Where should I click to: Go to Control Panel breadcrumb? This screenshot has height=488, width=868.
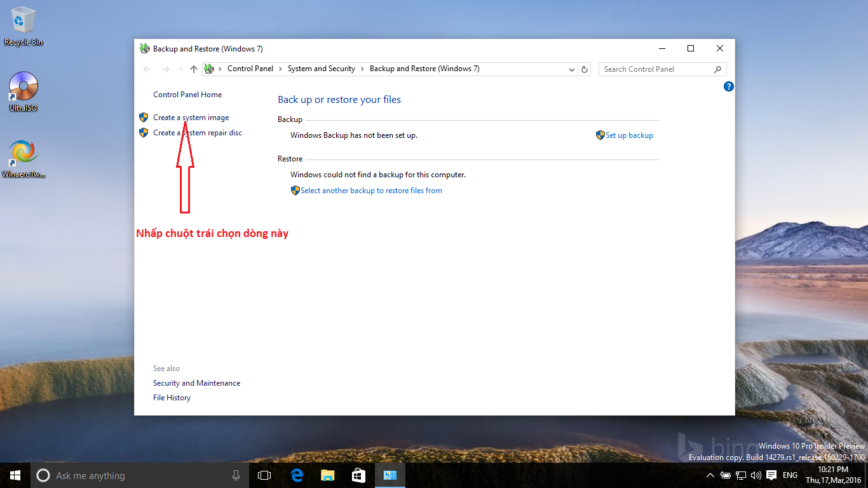[x=250, y=69]
